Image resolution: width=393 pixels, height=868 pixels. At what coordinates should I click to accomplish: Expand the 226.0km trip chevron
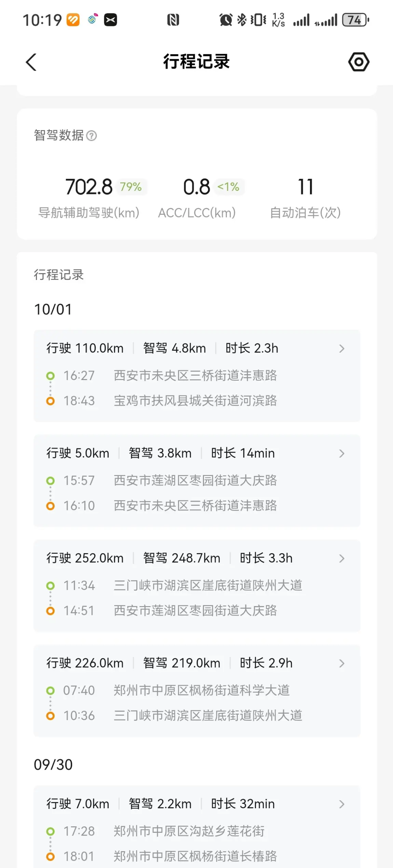click(x=341, y=663)
